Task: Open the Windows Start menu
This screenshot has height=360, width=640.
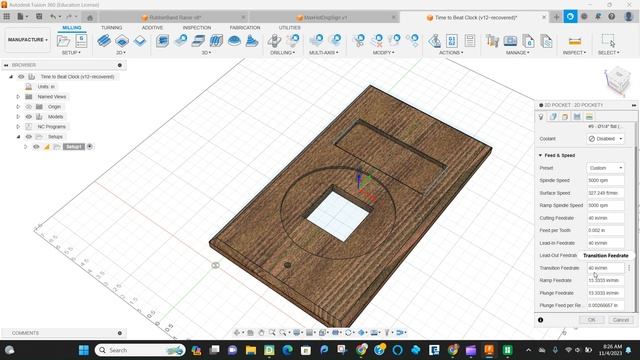Action: (x=84, y=350)
